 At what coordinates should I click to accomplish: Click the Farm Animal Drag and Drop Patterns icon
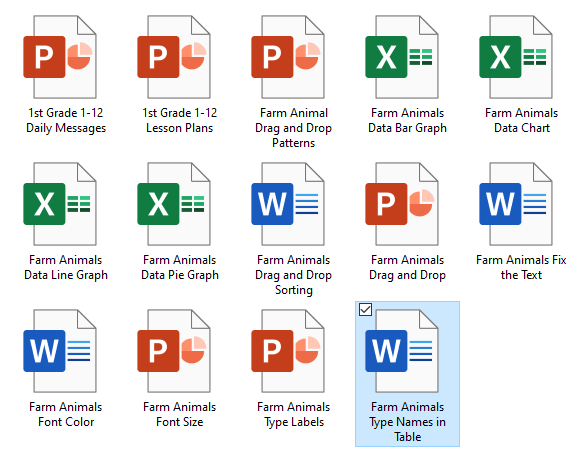click(x=288, y=57)
